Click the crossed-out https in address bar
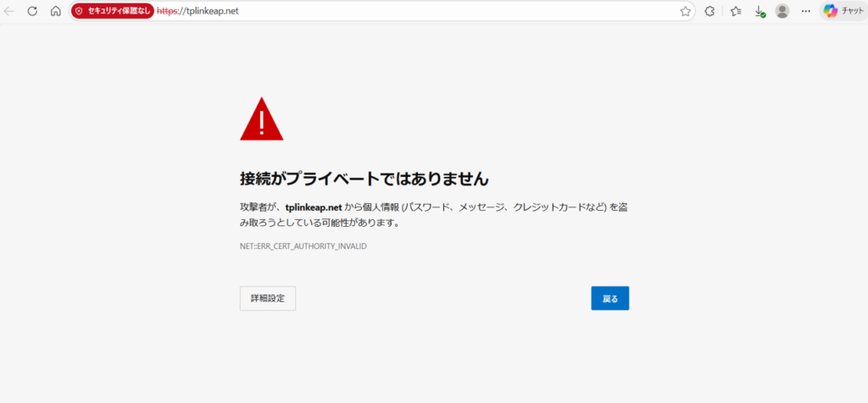The image size is (868, 403). click(x=168, y=11)
